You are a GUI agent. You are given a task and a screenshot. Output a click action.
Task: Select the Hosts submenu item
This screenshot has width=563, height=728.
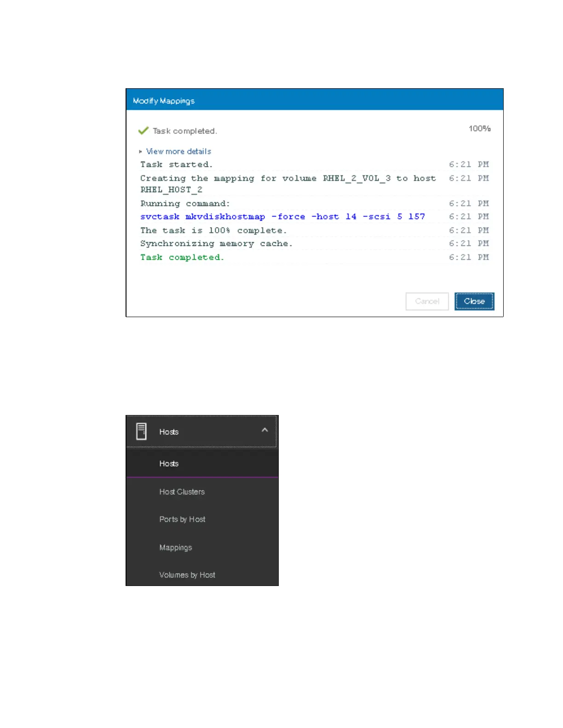pos(202,463)
